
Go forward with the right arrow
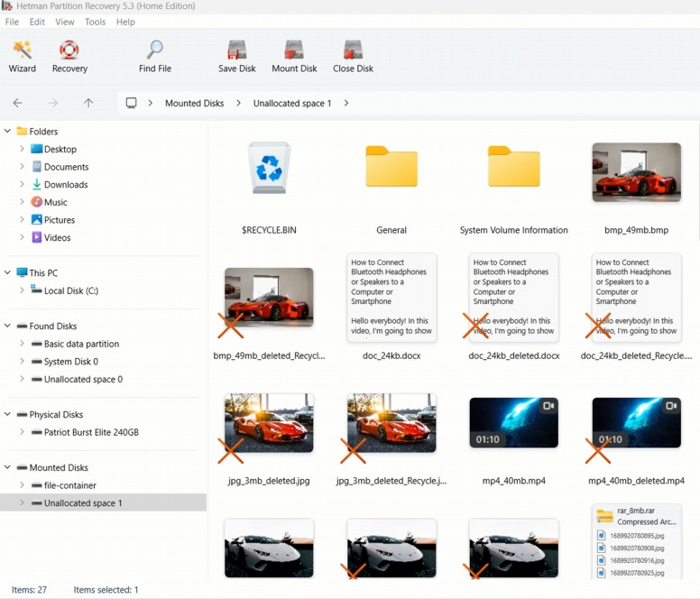pyautogui.click(x=53, y=103)
